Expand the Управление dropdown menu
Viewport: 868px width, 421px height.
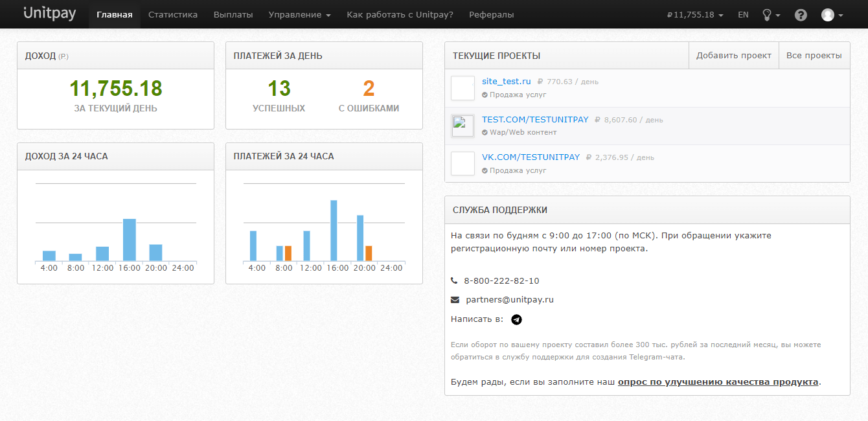pos(300,14)
